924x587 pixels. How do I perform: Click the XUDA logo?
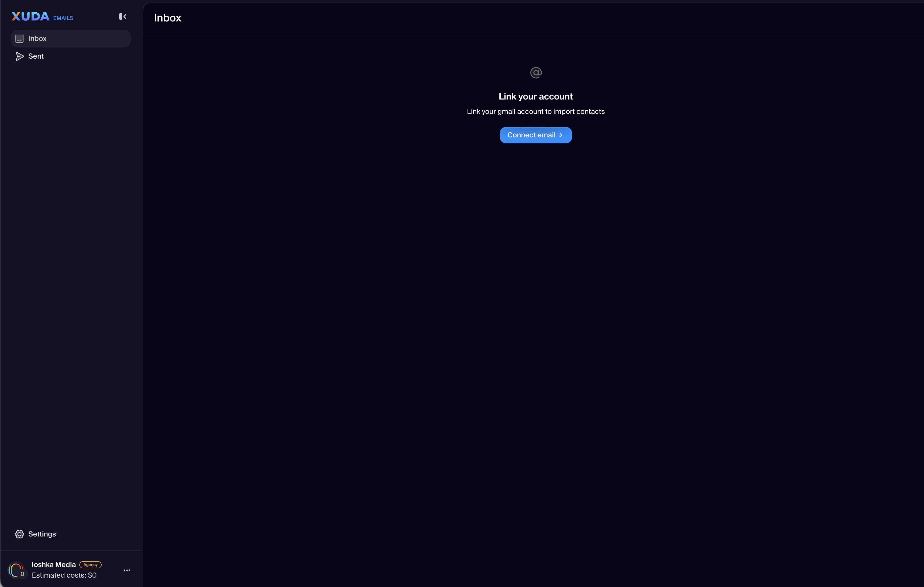point(31,16)
